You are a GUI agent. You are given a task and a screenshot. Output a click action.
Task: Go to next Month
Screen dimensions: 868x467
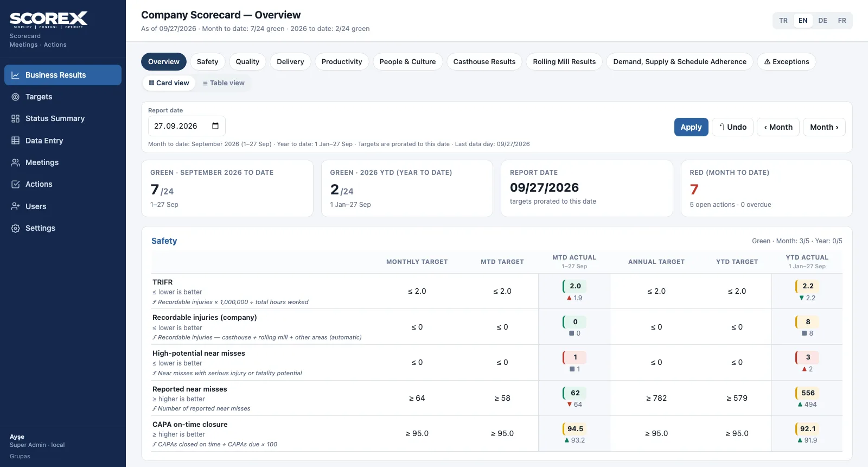point(824,127)
